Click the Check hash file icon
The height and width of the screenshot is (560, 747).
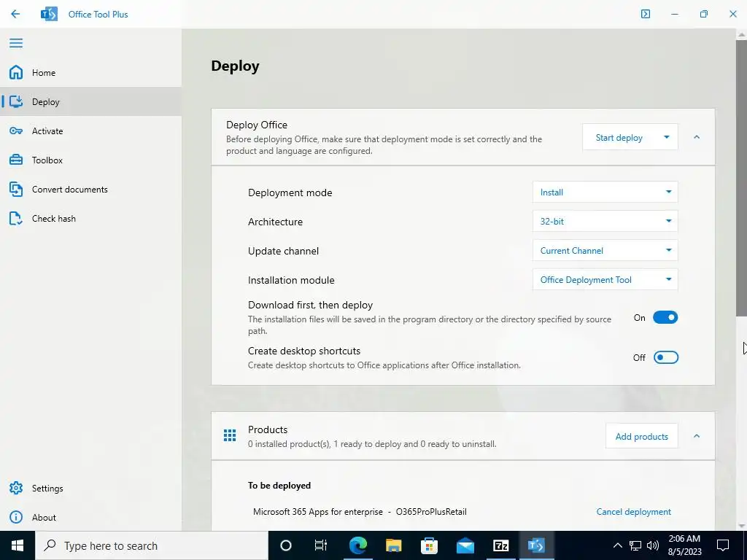pyautogui.click(x=16, y=219)
